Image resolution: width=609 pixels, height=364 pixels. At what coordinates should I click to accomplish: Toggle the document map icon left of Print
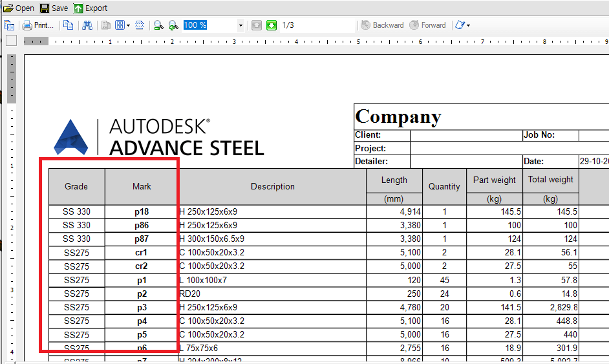click(9, 25)
